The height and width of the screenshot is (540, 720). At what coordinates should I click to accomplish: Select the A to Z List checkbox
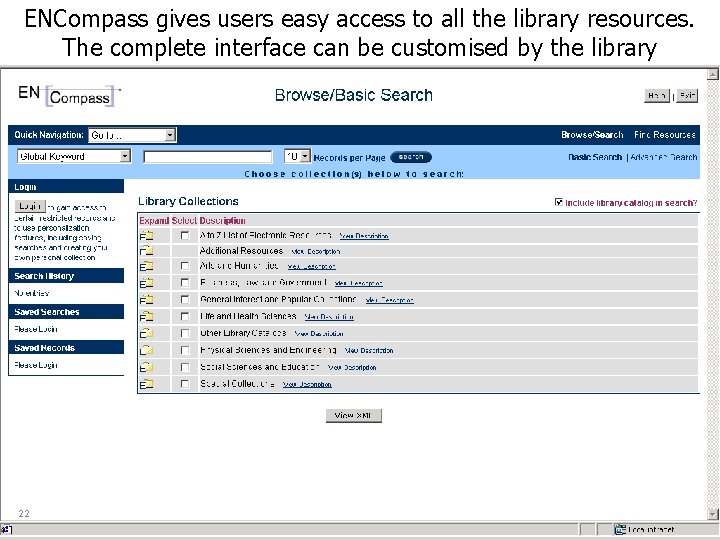pos(185,236)
